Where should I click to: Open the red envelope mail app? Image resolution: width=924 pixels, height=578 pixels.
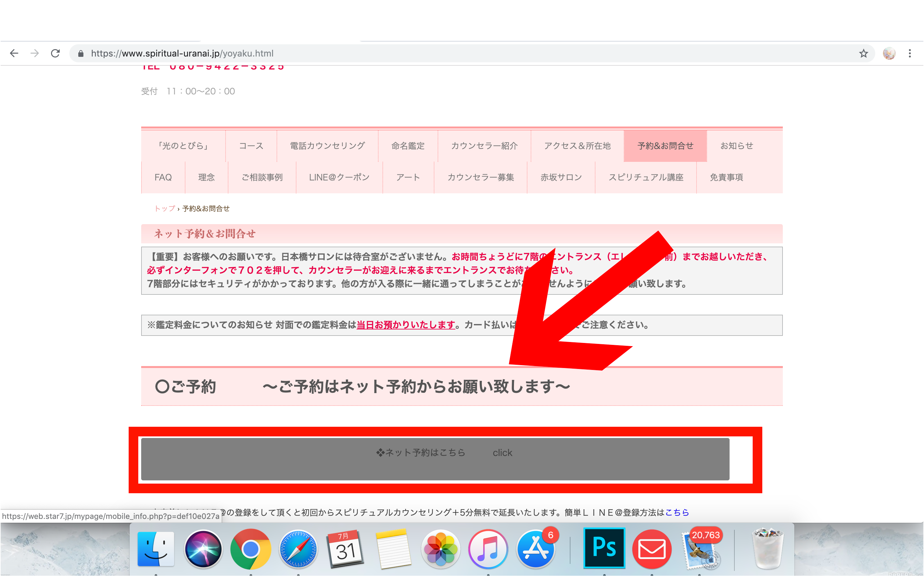pyautogui.click(x=652, y=549)
